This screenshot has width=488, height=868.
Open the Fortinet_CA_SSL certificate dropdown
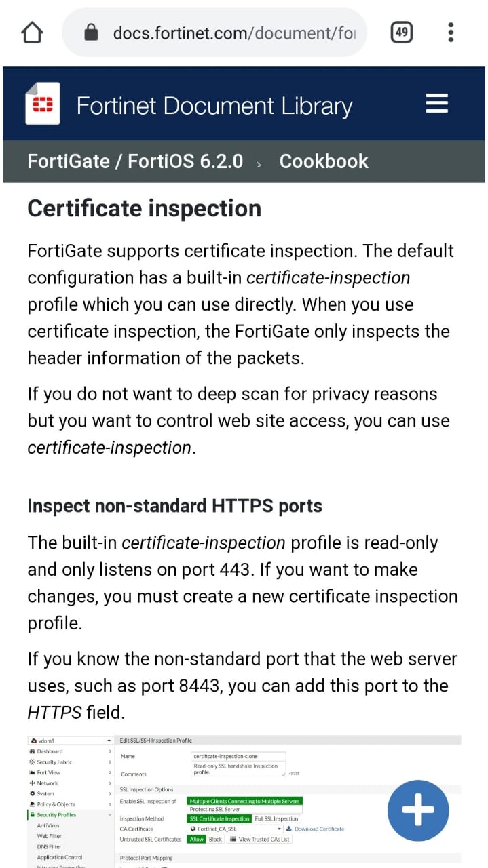pos(235,829)
